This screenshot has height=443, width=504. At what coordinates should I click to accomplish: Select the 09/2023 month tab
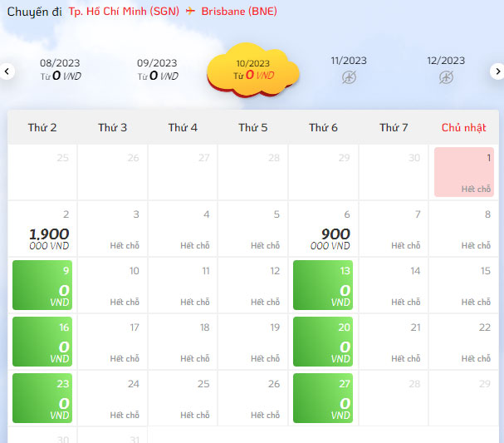[157, 70]
